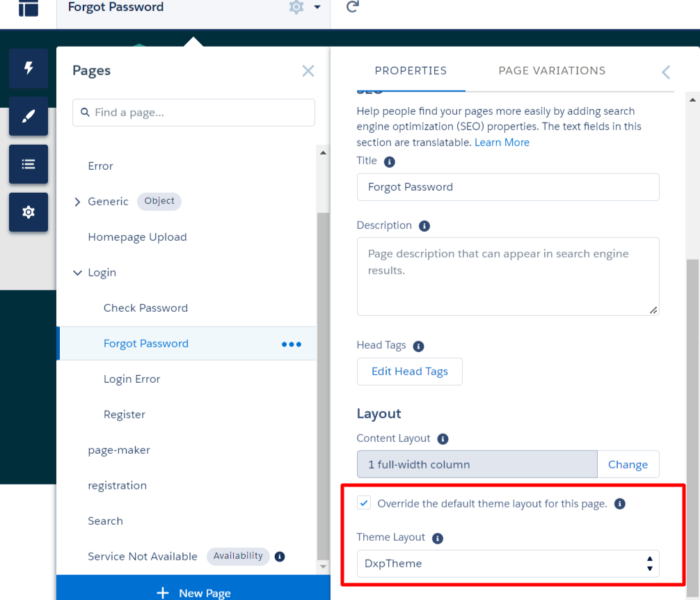Click the Edit Head Tags button
The image size is (700, 600).
pos(409,372)
